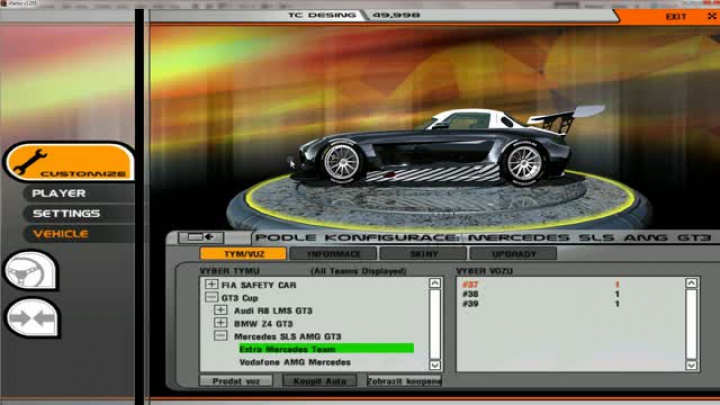This screenshot has width=720, height=405.
Task: Select the GT3 Cup entry
Action: [x=240, y=298]
